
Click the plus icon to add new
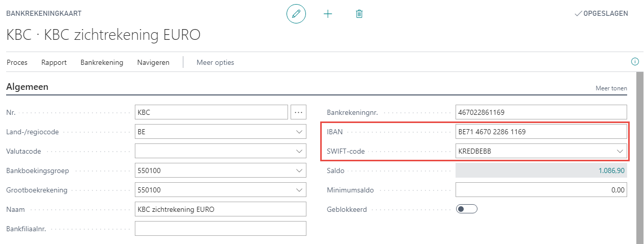point(328,14)
